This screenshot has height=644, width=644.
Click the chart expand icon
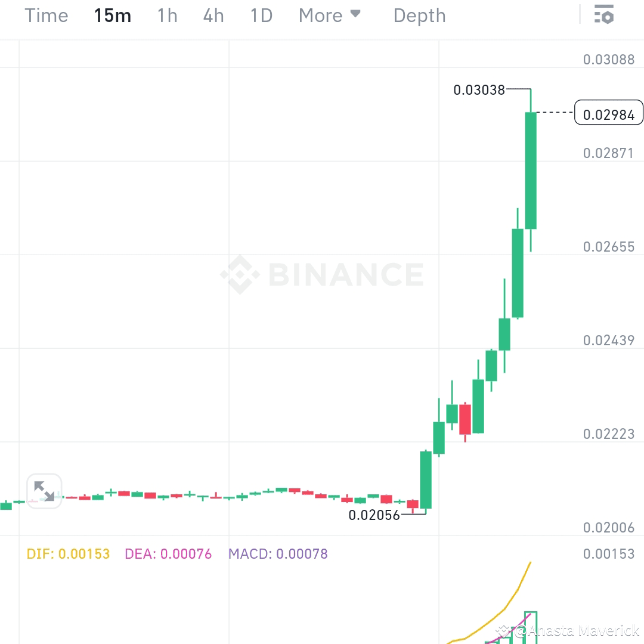point(44,490)
